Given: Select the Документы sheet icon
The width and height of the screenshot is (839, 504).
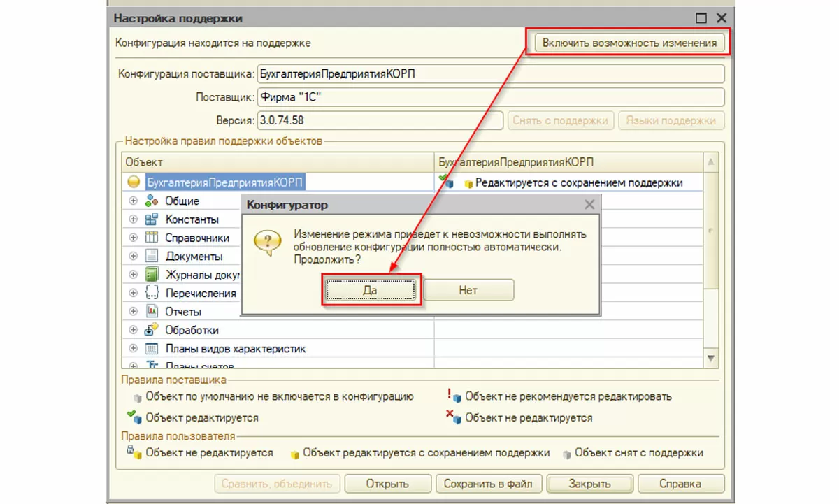Looking at the screenshot, I should click(x=152, y=256).
